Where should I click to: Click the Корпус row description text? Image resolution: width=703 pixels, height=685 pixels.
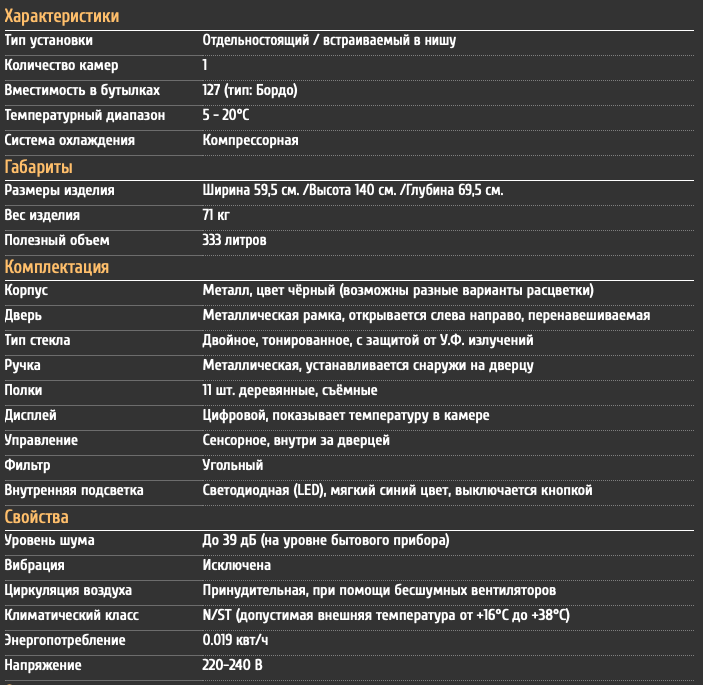coord(398,290)
